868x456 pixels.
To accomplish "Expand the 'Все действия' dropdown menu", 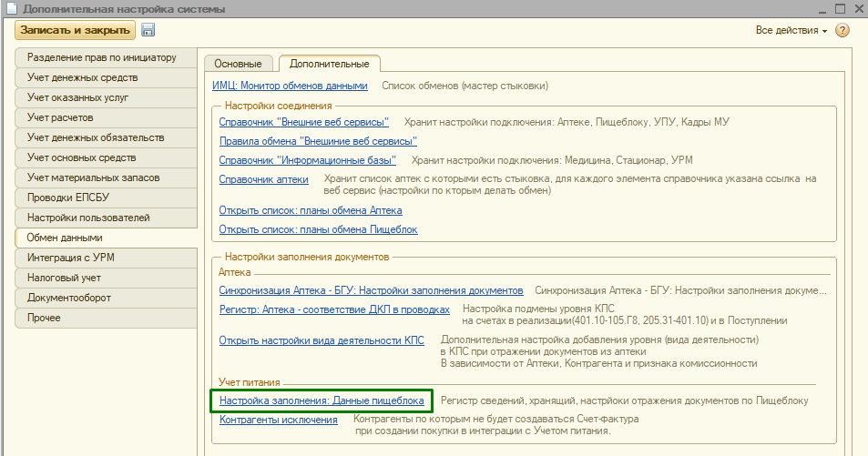I will pyautogui.click(x=791, y=31).
